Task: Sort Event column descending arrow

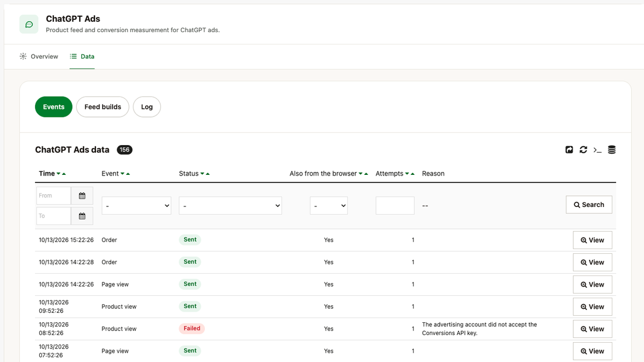Action: (x=122, y=174)
